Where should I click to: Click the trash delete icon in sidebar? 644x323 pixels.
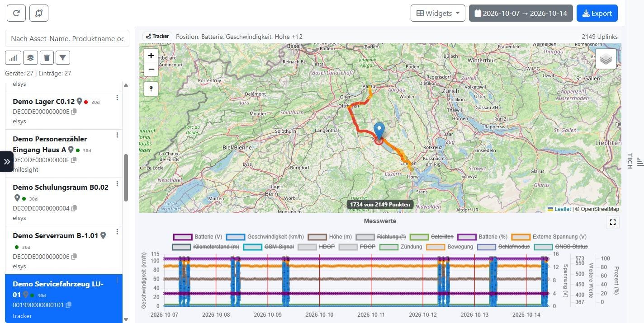pyautogui.click(x=47, y=57)
